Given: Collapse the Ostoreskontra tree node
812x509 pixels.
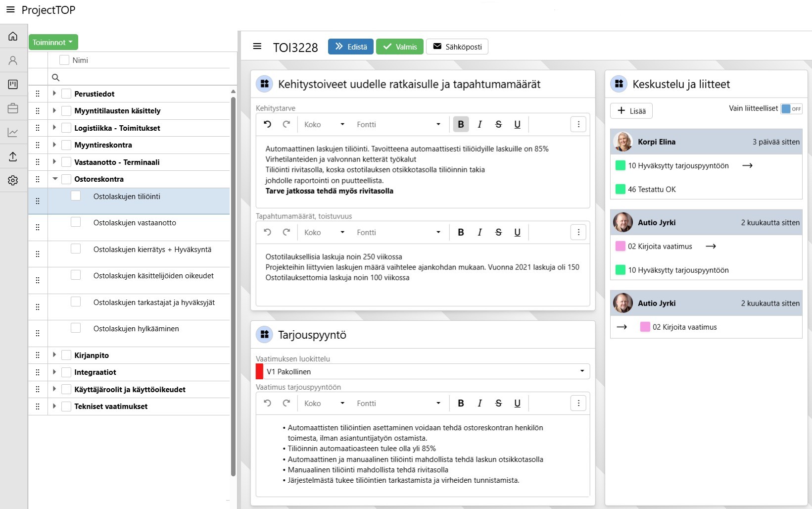Looking at the screenshot, I should click(55, 179).
